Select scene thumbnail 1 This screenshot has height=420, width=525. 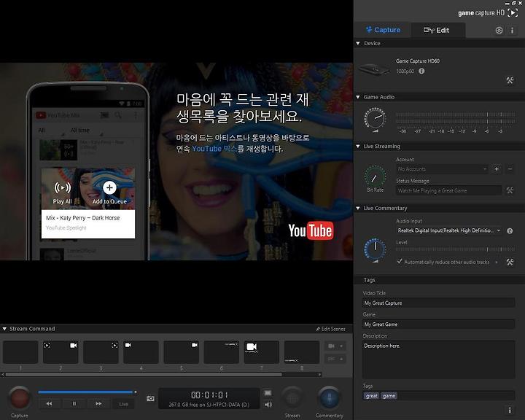tap(20, 352)
